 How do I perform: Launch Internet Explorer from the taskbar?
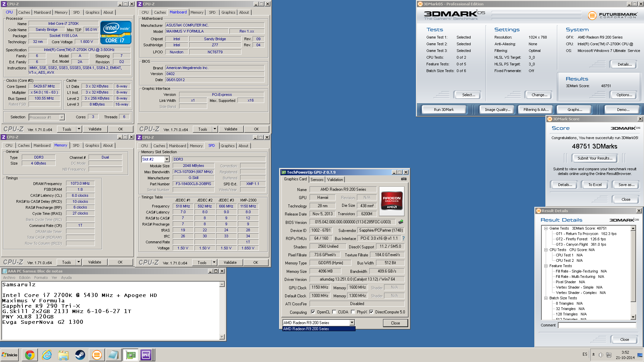pyautogui.click(x=47, y=355)
